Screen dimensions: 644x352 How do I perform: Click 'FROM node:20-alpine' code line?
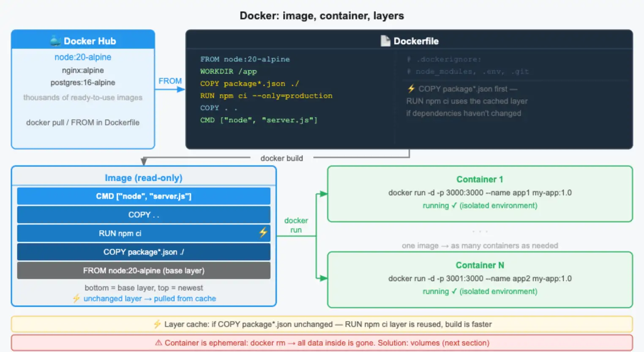tap(245, 59)
